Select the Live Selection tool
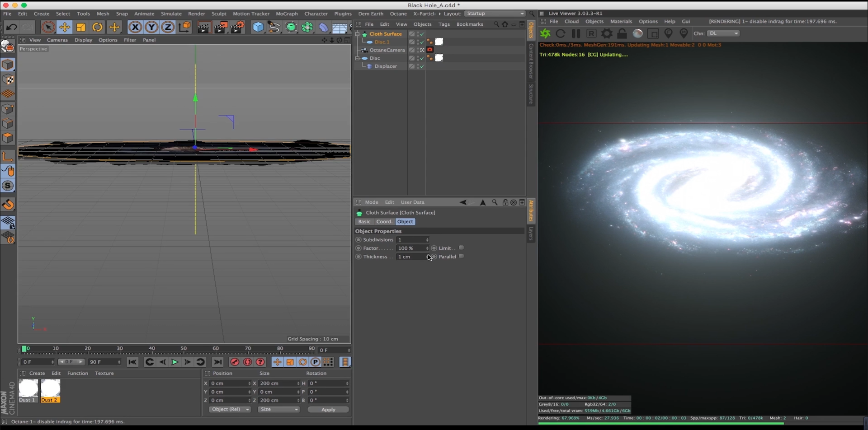868x430 pixels. (x=48, y=27)
